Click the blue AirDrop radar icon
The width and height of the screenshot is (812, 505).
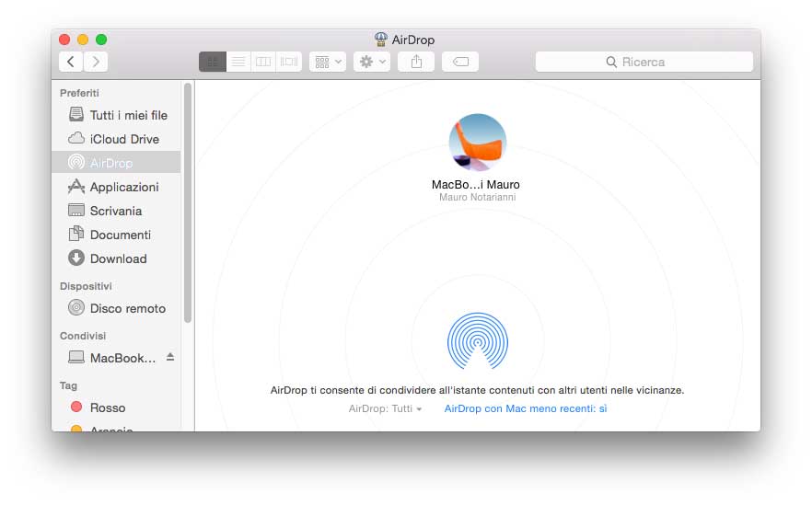coord(478,340)
